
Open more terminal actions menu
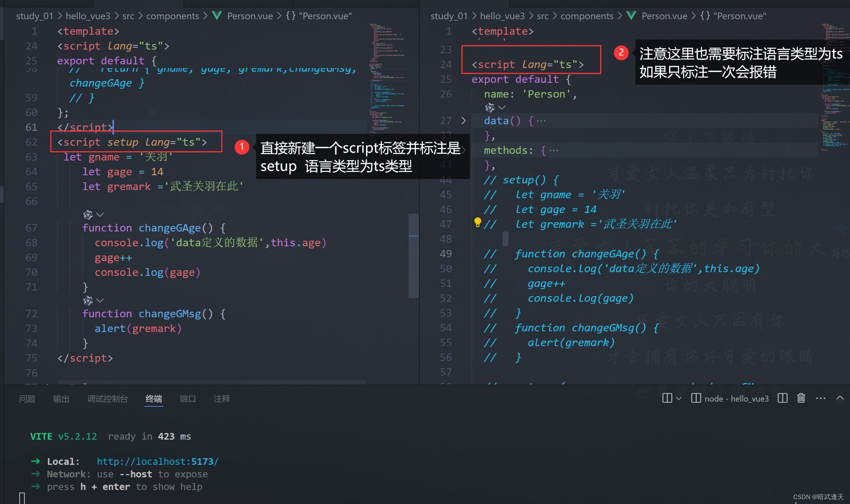click(x=821, y=398)
